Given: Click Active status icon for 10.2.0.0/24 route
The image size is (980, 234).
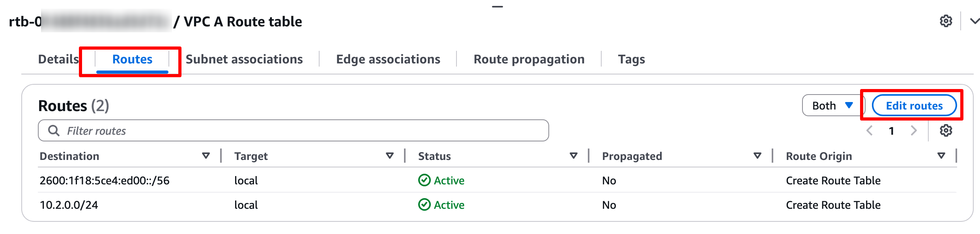Looking at the screenshot, I should pyautogui.click(x=424, y=205).
